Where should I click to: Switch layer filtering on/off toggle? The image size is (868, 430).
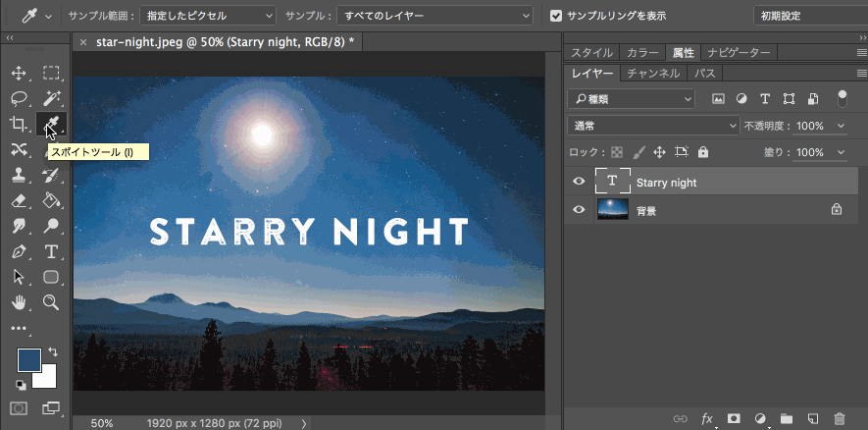842,99
